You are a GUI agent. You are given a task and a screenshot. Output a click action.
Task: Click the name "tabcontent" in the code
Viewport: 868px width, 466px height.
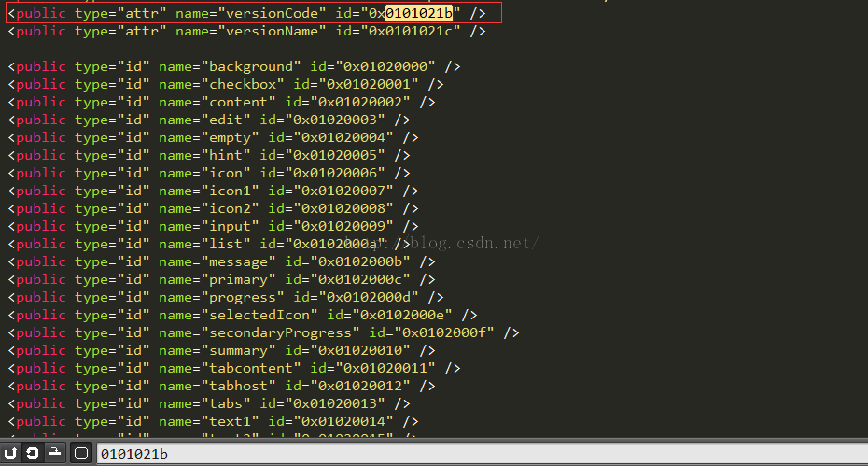pos(251,368)
